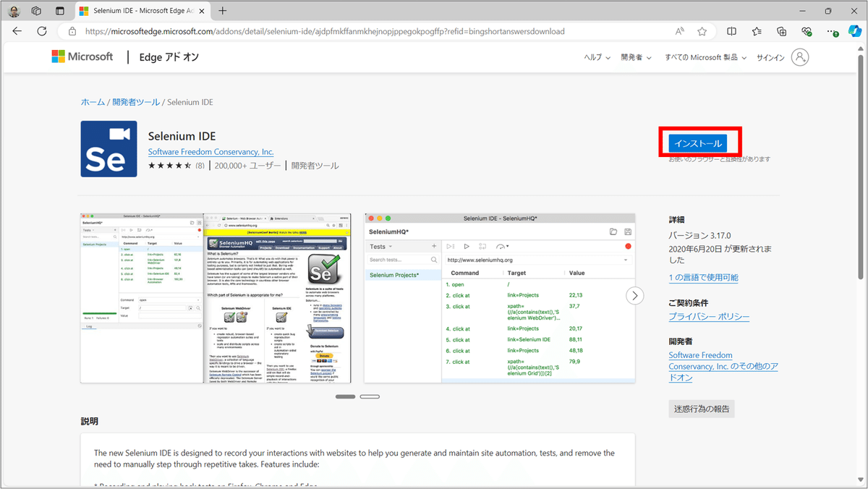This screenshot has width=868, height=489.
Task: Click the インストール button
Action: tap(698, 143)
